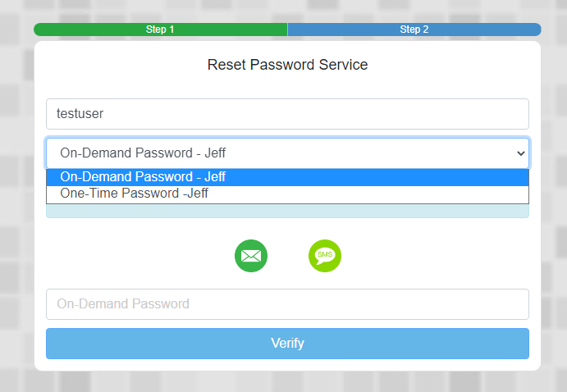
Task: Click the green Step 1 progress bar
Action: point(160,30)
